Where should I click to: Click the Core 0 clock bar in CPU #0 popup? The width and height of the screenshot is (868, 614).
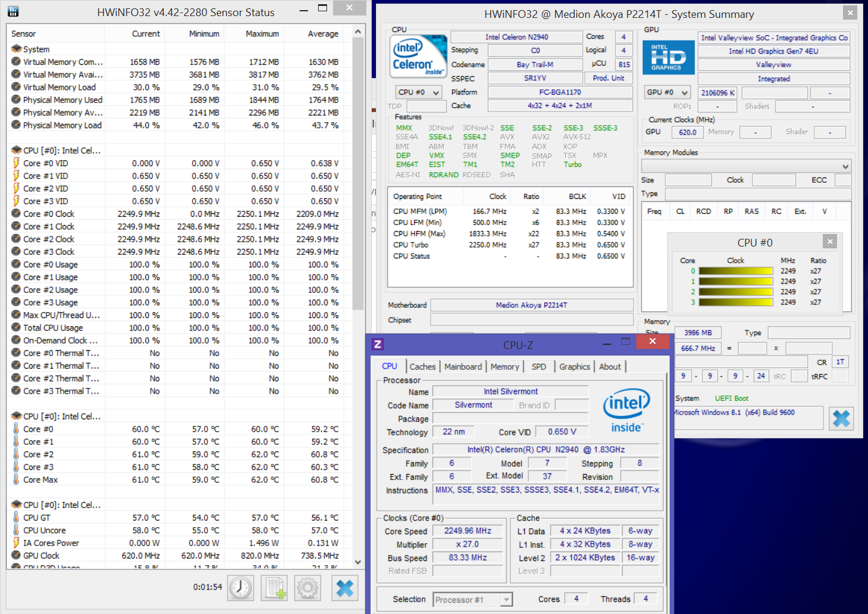point(736,271)
